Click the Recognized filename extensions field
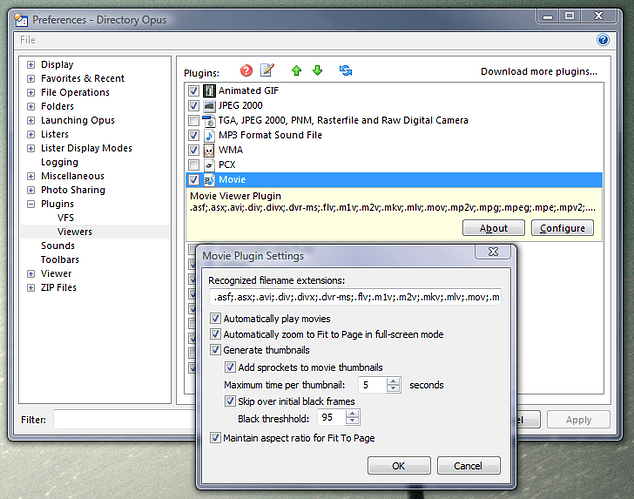Image resolution: width=634 pixels, height=499 pixels. tap(354, 297)
